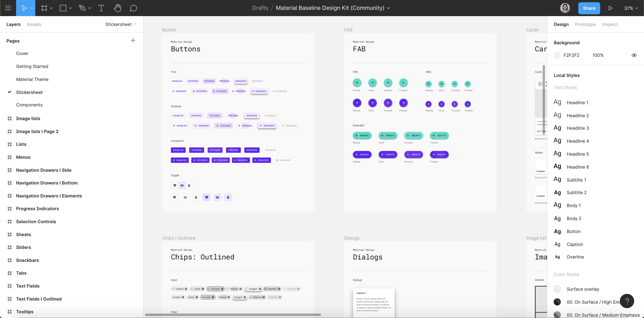The image size is (644, 318).
Task: Toggle background color visibility eye icon
Action: click(634, 55)
